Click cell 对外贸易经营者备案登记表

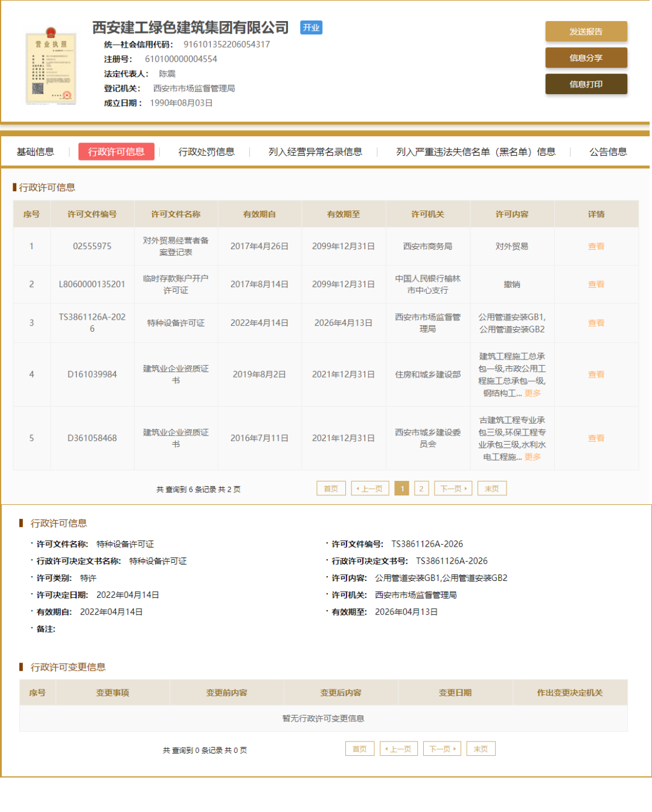[176, 246]
